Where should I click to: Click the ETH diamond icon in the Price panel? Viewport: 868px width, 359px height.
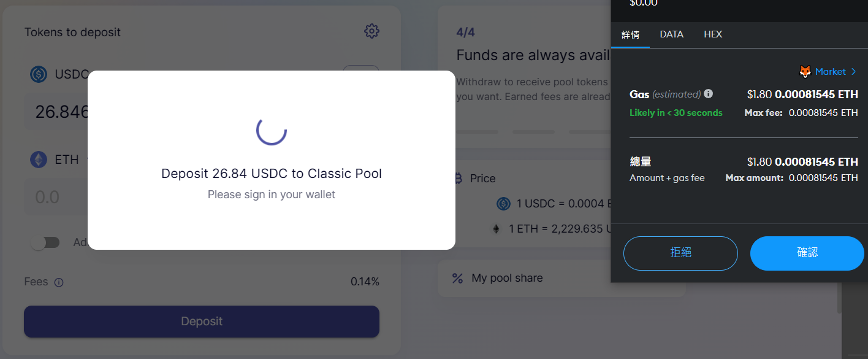coord(496,229)
